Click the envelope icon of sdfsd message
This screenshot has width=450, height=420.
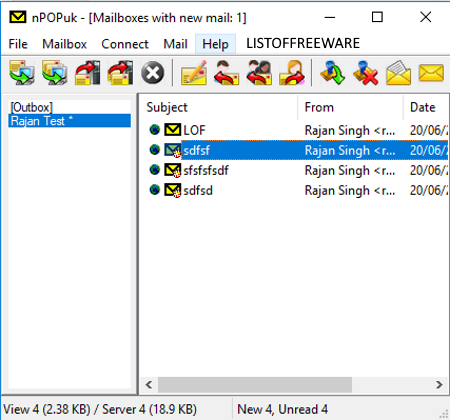[173, 190]
